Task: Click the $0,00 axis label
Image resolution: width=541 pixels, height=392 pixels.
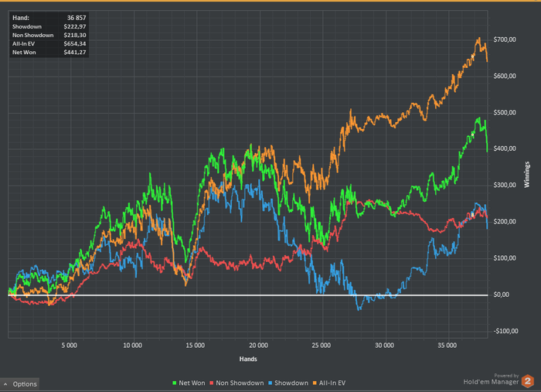Action: (x=502, y=295)
